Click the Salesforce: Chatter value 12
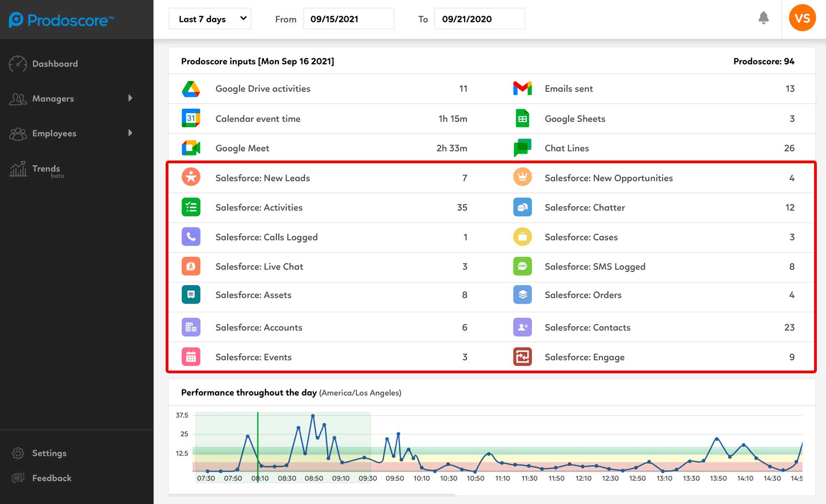Image resolution: width=826 pixels, height=504 pixels. tap(790, 207)
